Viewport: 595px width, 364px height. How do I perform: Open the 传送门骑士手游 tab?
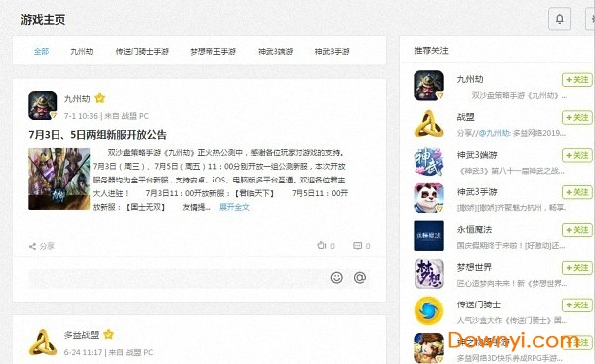(x=142, y=51)
